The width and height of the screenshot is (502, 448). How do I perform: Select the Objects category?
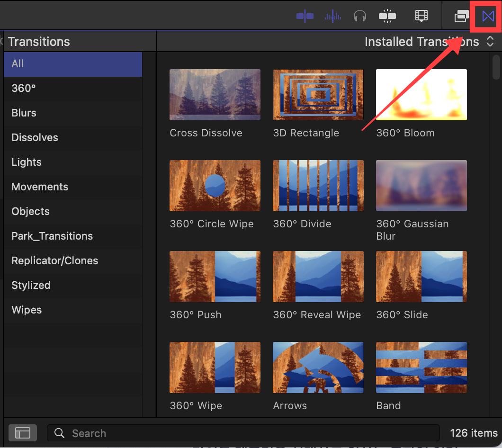(73, 212)
